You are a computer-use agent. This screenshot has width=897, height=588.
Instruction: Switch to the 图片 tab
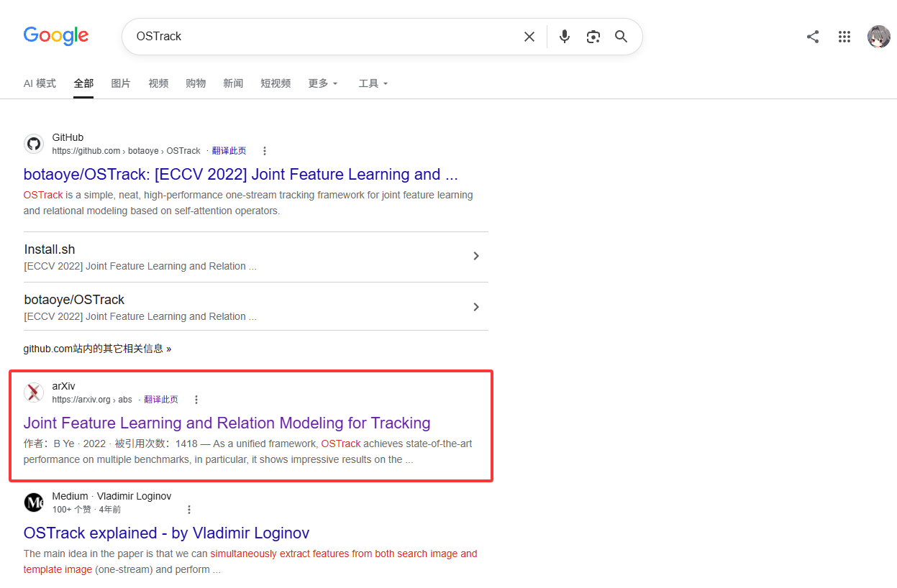121,83
